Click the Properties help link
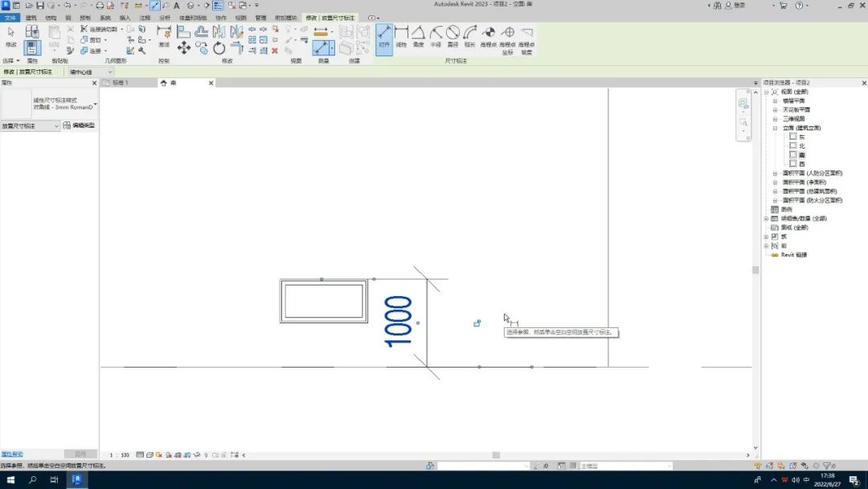Viewport: 868px width, 489px height. coord(11,454)
